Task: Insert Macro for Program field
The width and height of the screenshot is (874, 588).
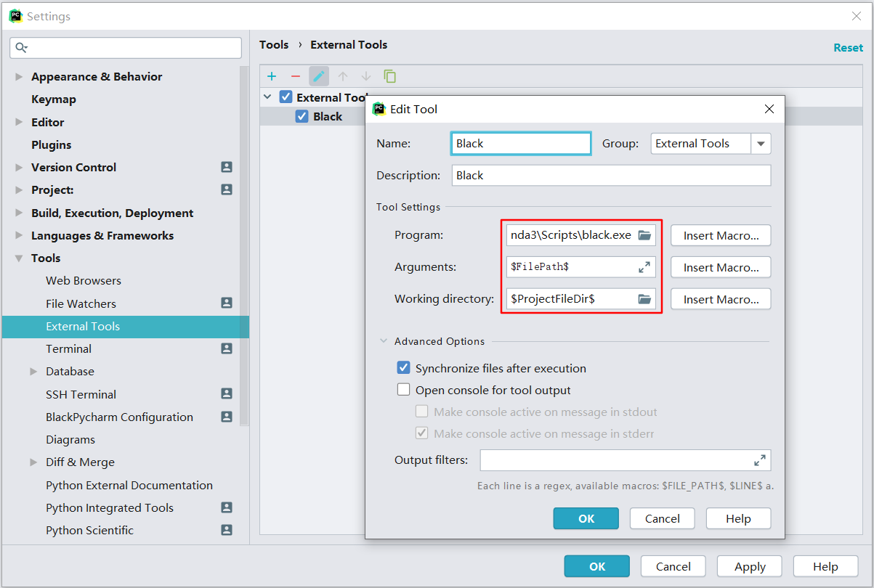Action: [721, 235]
